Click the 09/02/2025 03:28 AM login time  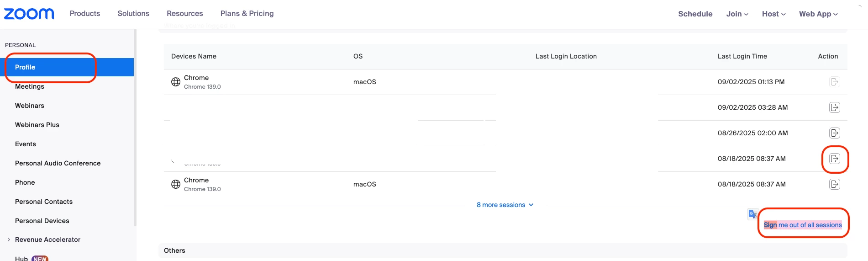(x=752, y=107)
